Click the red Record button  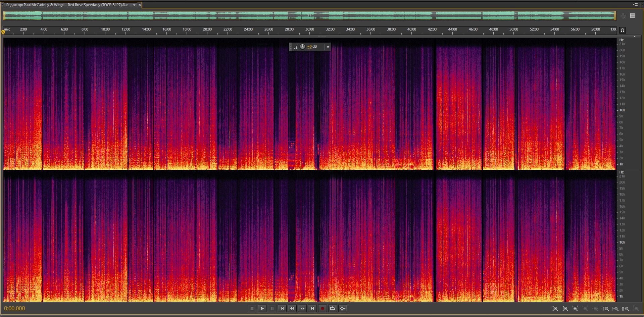click(322, 309)
